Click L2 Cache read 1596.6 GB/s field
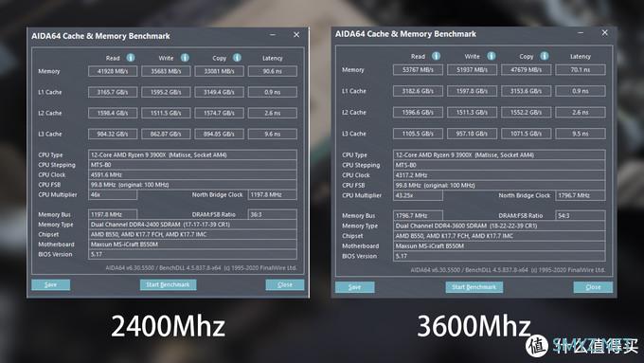The height and width of the screenshot is (363, 644). click(x=418, y=112)
